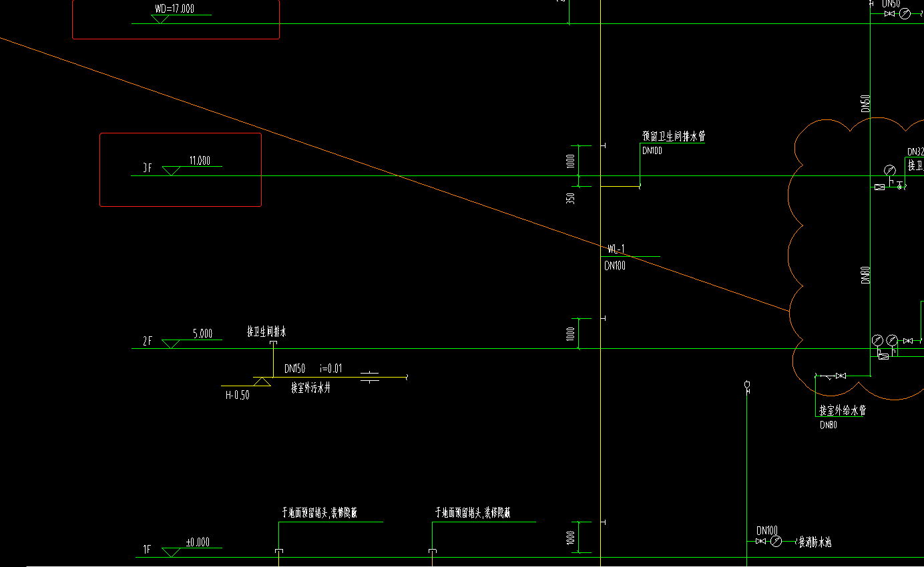Pick the orange diagonal leader line
The image size is (924, 567).
394,174
